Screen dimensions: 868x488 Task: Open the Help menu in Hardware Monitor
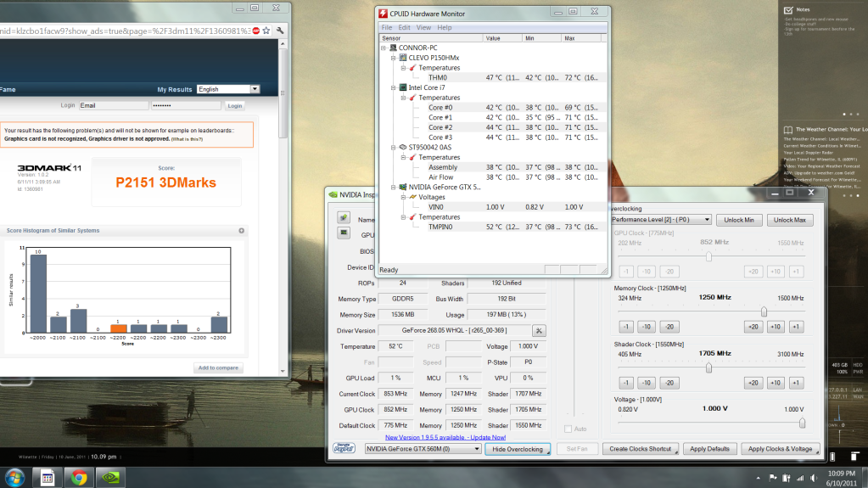[444, 28]
